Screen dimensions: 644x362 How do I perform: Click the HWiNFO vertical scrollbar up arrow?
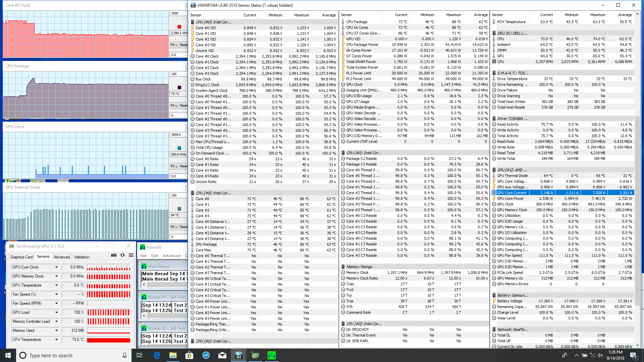(x=638, y=14)
